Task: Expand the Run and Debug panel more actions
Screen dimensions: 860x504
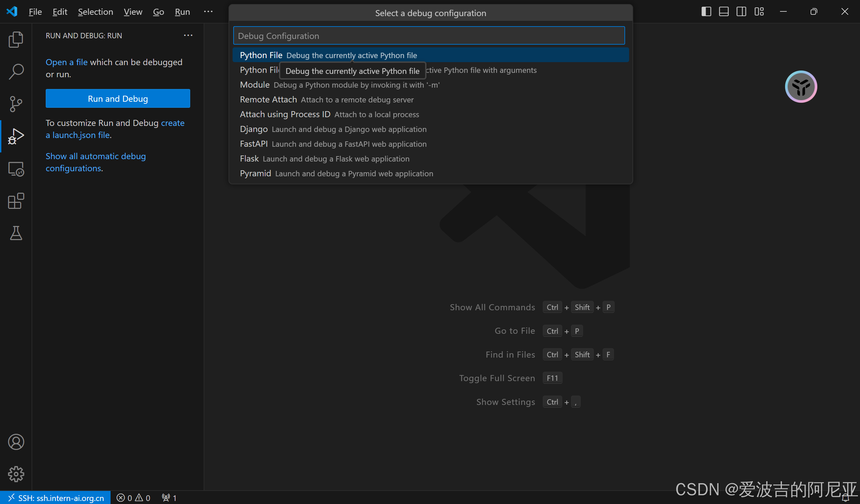Action: point(188,36)
